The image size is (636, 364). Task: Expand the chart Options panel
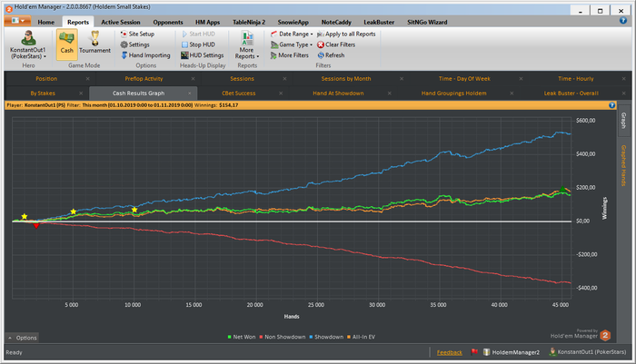coord(24,337)
